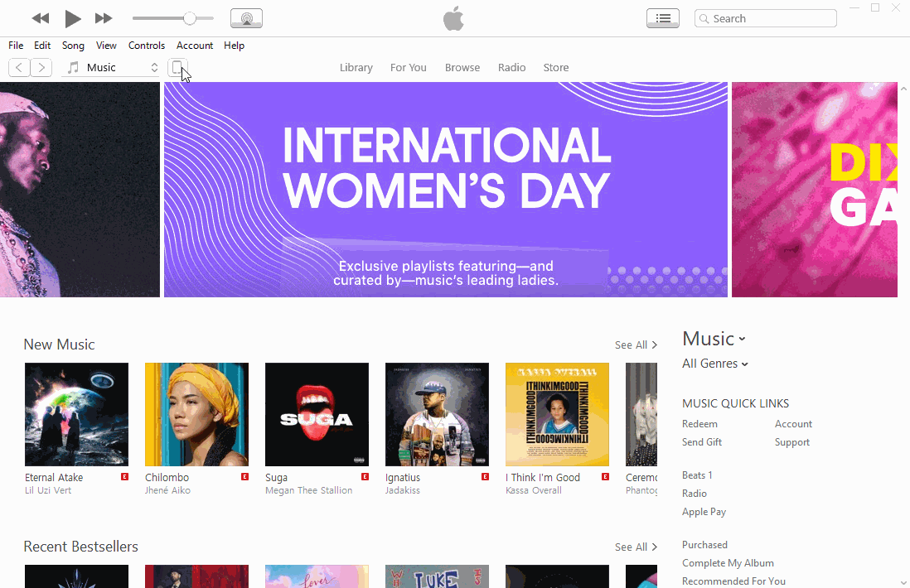Click the Support quick link
910x588 pixels.
pyautogui.click(x=792, y=442)
